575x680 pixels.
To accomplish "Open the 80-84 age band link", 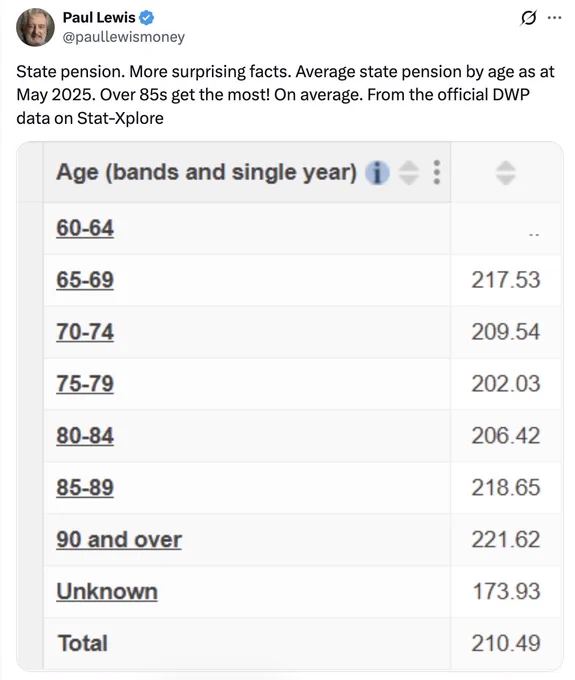I will pyautogui.click(x=85, y=436).
